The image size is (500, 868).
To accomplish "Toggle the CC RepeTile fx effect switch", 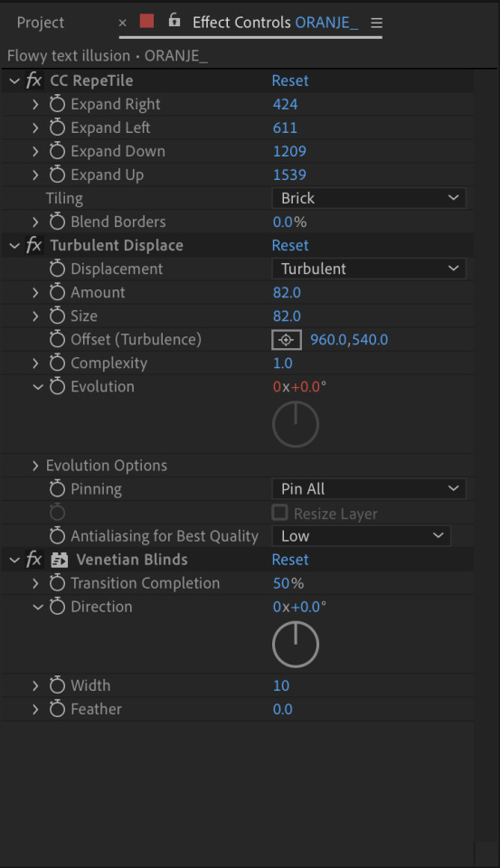I will click(x=33, y=80).
